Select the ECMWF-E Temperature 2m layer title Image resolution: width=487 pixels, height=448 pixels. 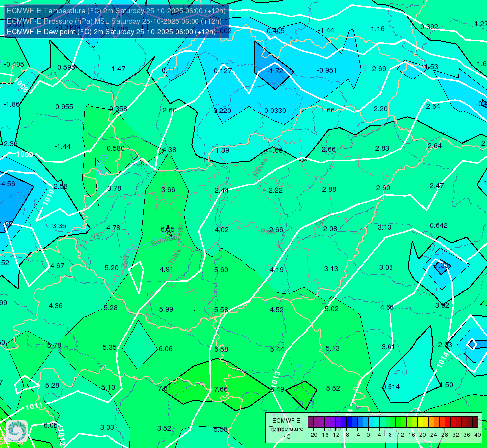point(116,11)
